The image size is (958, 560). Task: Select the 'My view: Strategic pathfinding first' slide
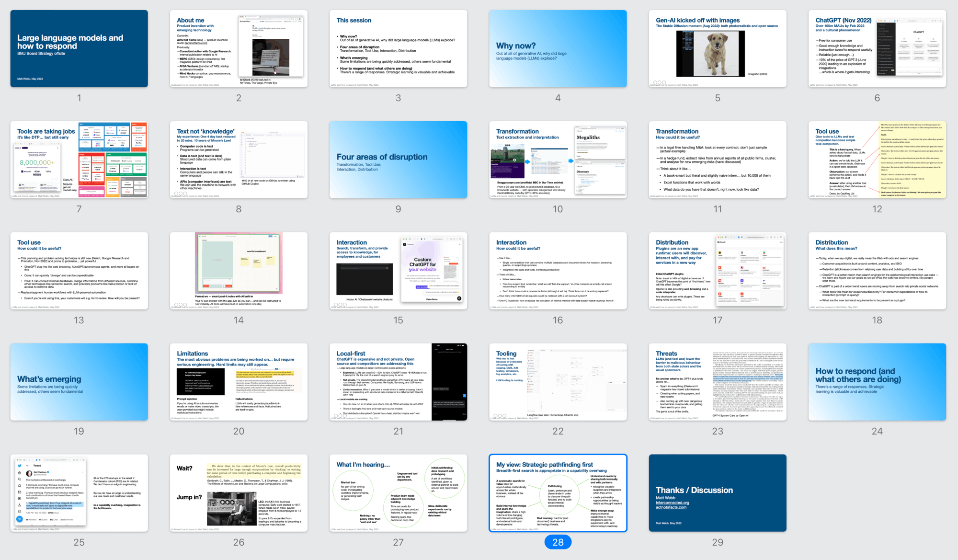[558, 493]
